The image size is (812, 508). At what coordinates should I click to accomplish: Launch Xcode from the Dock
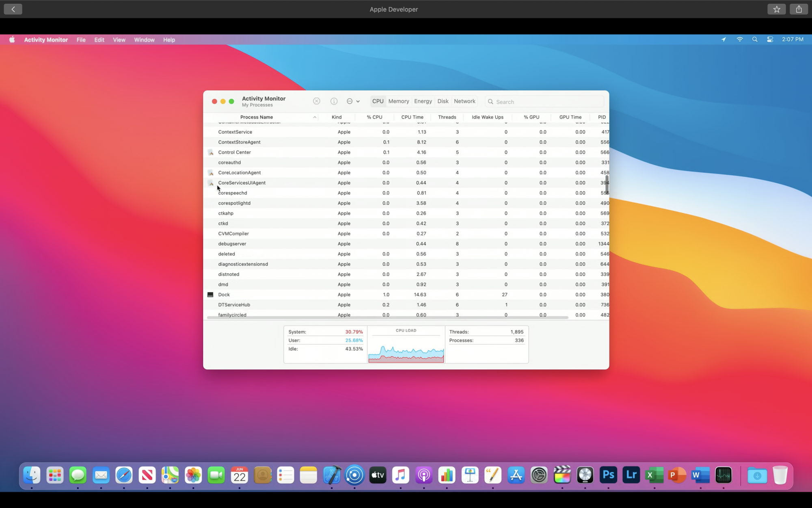tap(332, 475)
